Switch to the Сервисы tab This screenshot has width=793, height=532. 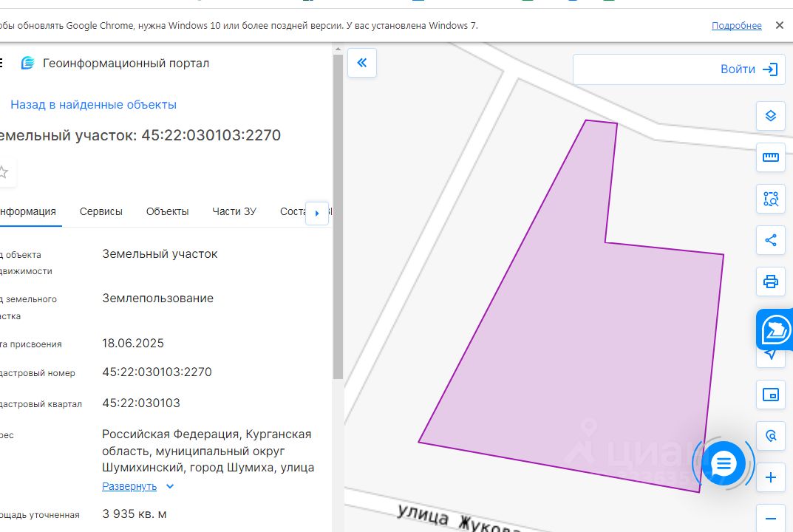101,211
